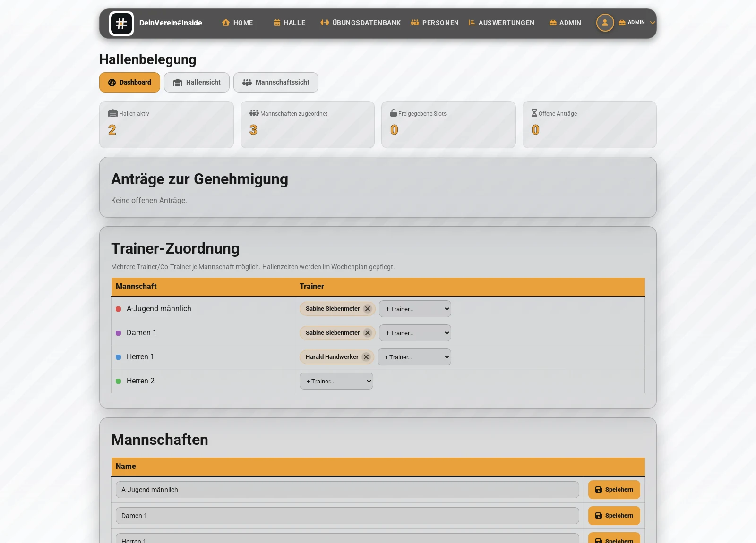Remove Sabine Siebenmeter from A-Jugend männlich
Viewport: 756px width, 543px height.
(x=368, y=309)
